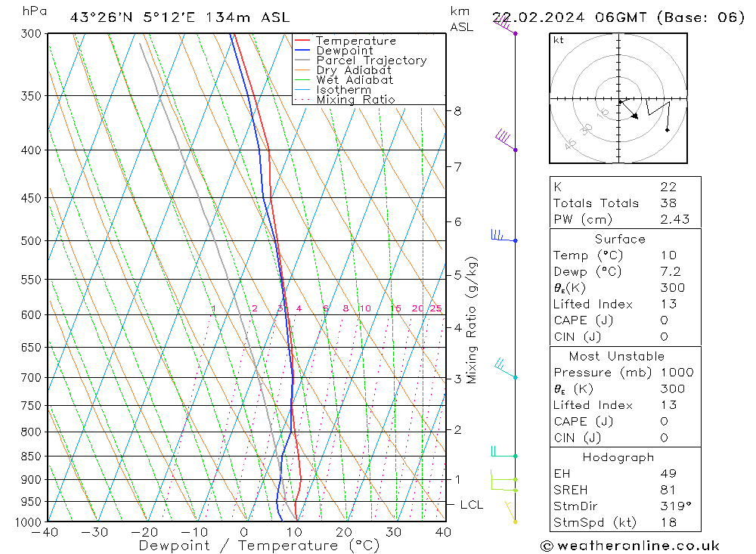Click the '850' pressure level label
This screenshot has height=554, width=756.
(x=32, y=456)
